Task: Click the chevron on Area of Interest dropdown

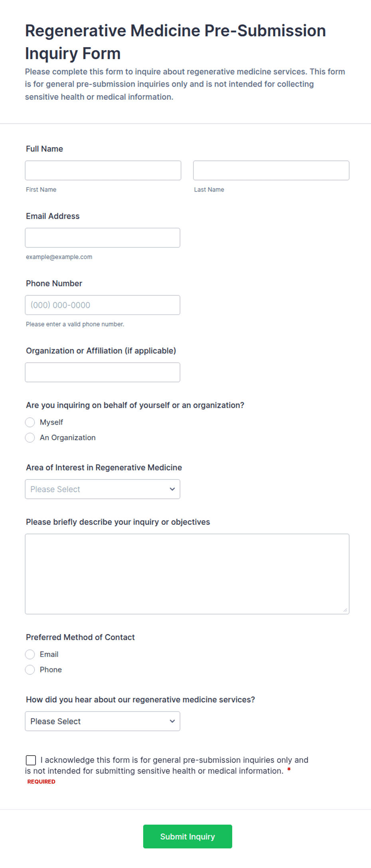Action: [x=172, y=489]
